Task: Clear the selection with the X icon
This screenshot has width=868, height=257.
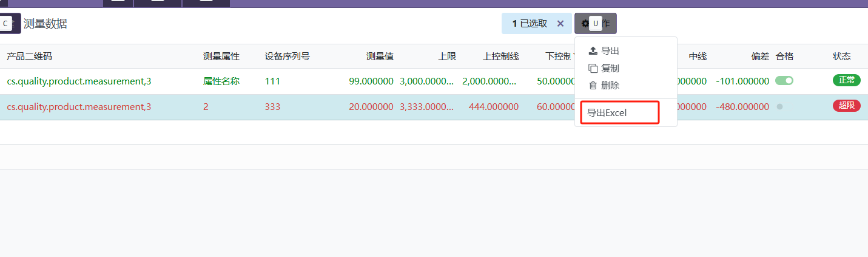Action: coord(560,24)
